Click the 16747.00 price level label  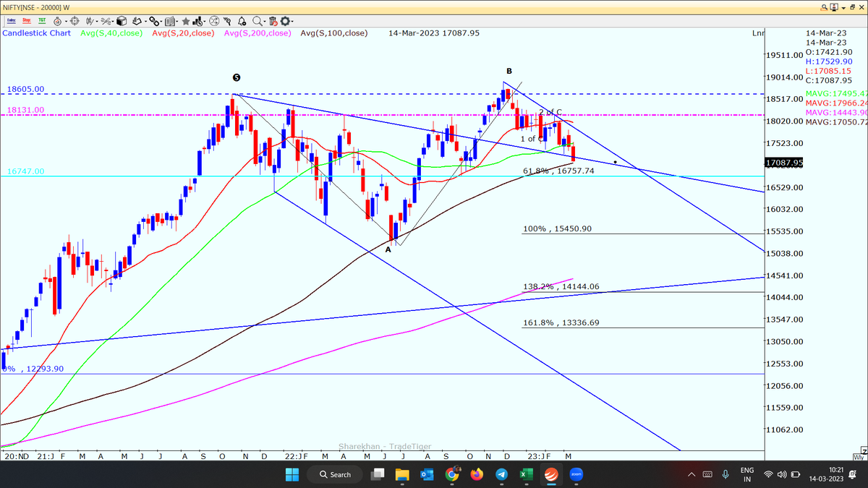[x=26, y=171]
